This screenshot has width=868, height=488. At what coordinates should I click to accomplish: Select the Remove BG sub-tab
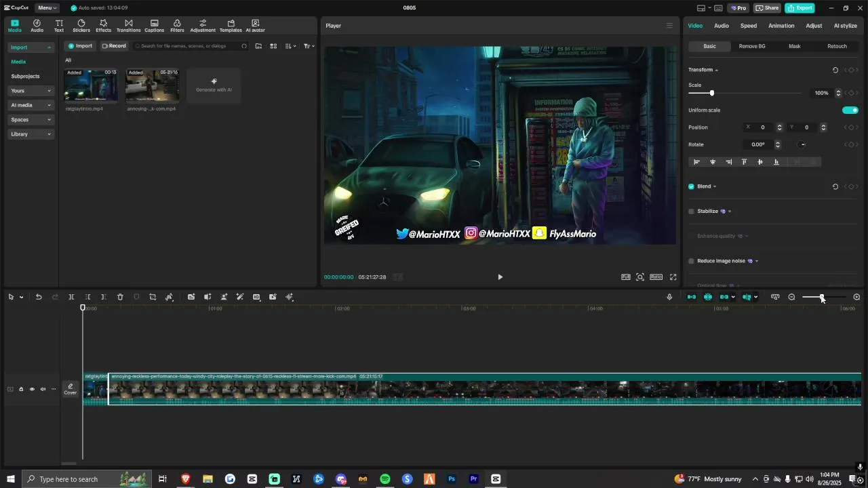(752, 46)
